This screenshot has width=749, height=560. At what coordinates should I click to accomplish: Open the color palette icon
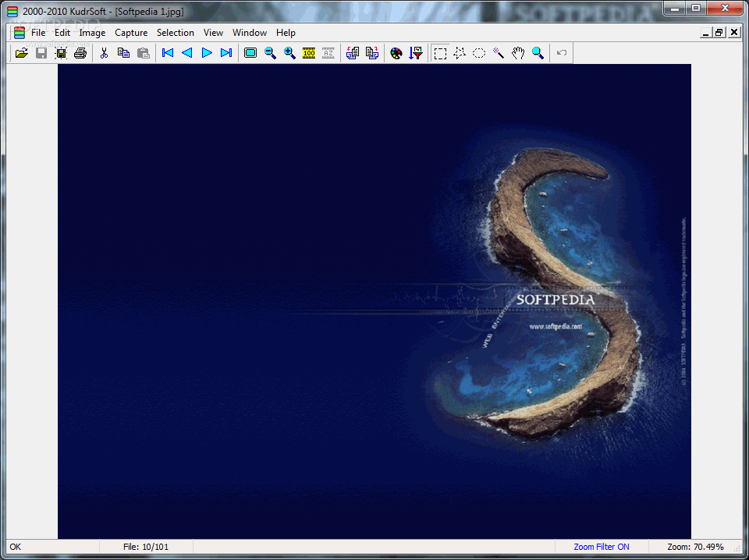[396, 53]
